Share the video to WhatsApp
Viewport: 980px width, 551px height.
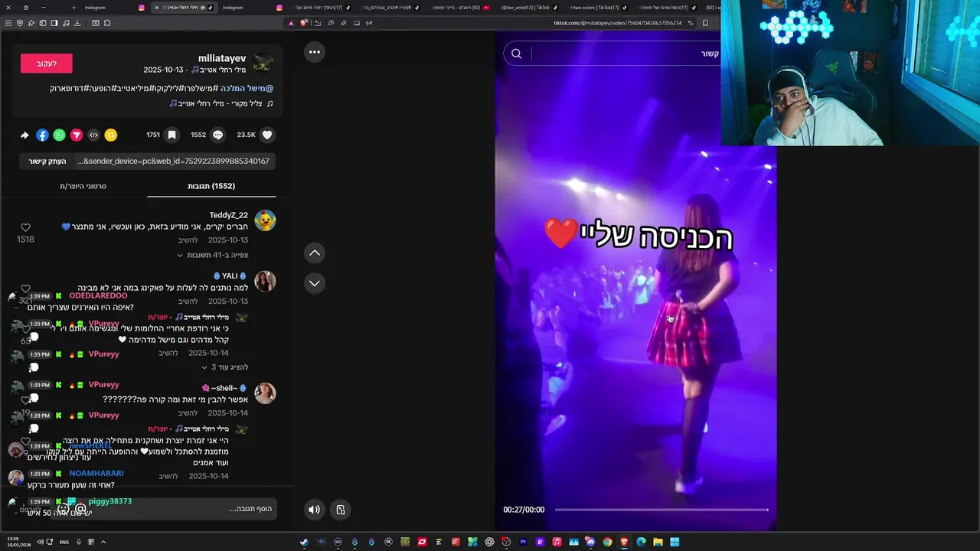point(59,135)
